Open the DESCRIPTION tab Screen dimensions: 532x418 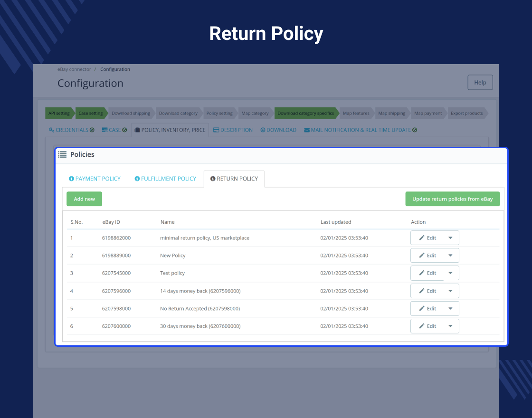(233, 130)
